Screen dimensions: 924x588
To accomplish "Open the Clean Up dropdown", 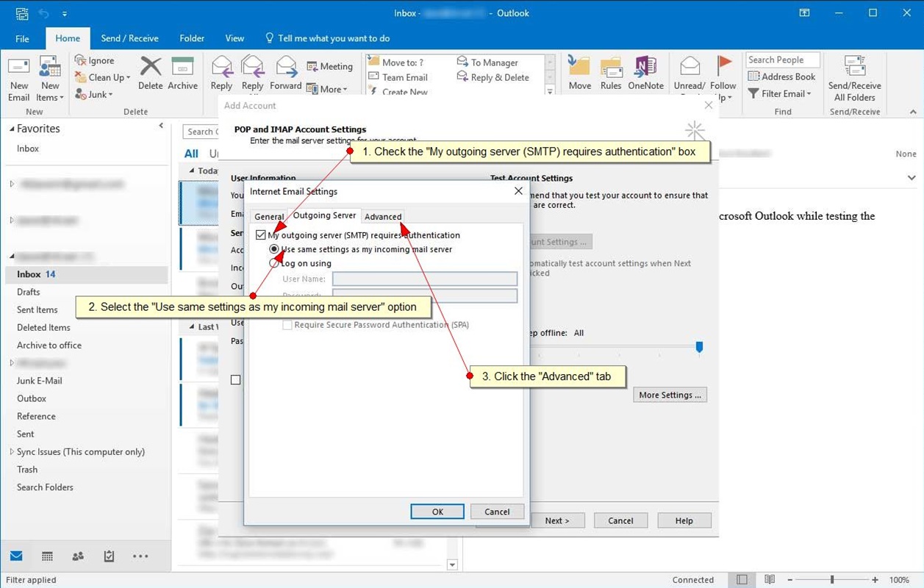I will click(102, 77).
